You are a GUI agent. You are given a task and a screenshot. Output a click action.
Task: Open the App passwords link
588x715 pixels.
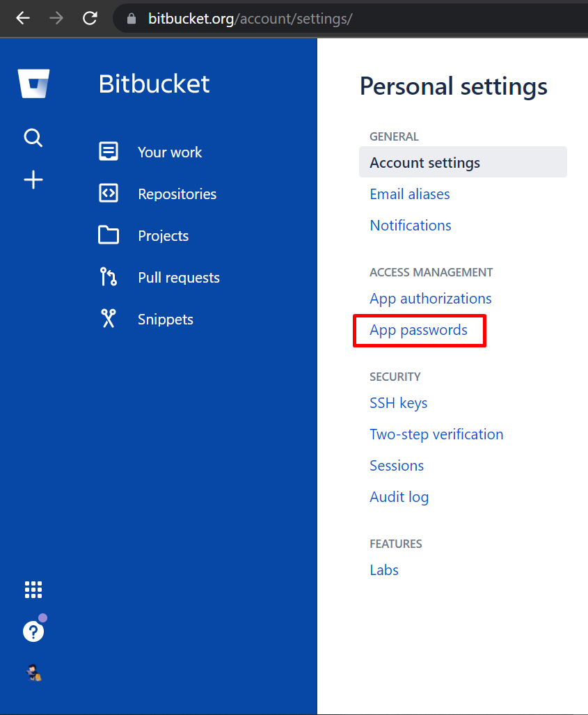[x=418, y=330]
